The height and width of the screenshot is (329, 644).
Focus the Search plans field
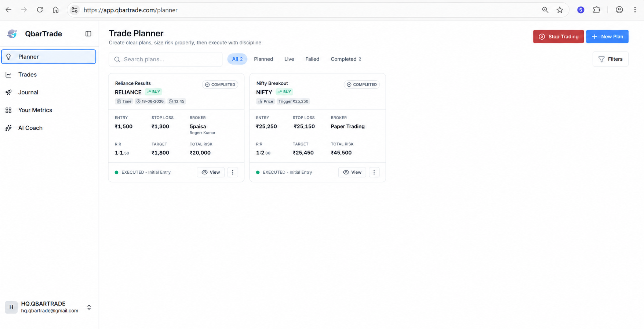coord(165,59)
